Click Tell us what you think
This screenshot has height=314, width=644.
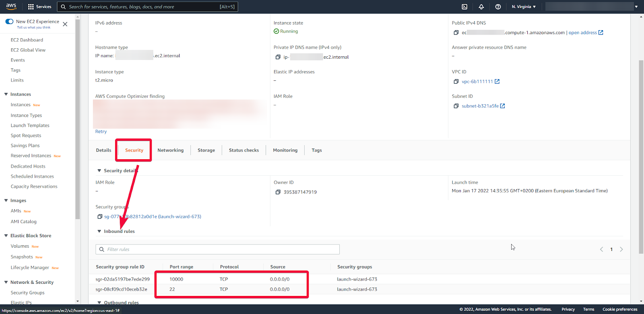pyautogui.click(x=34, y=27)
